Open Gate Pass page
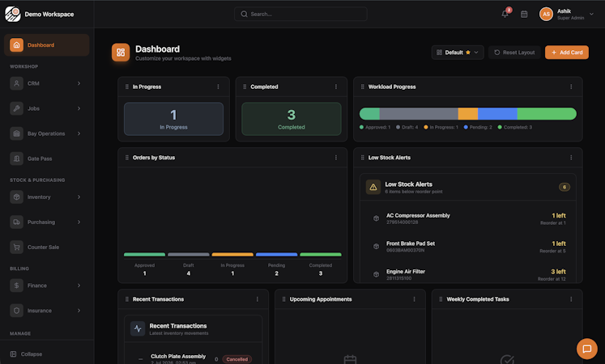The image size is (605, 364). coord(47,159)
